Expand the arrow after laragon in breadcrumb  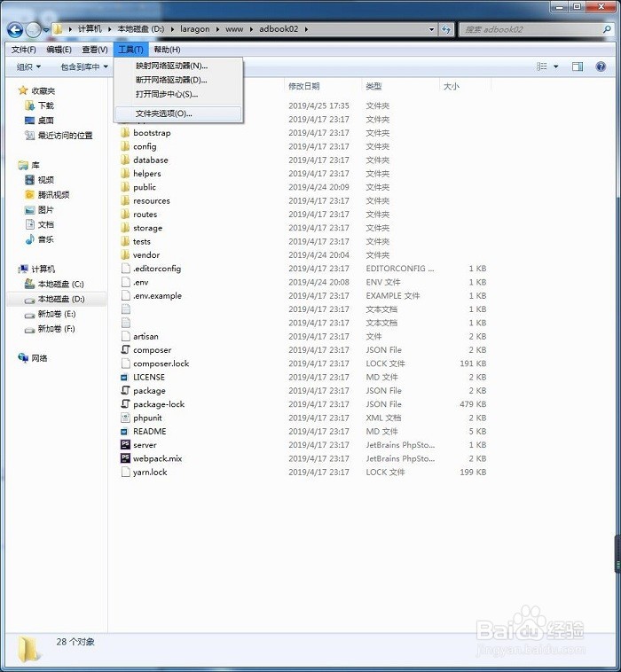[x=217, y=29]
